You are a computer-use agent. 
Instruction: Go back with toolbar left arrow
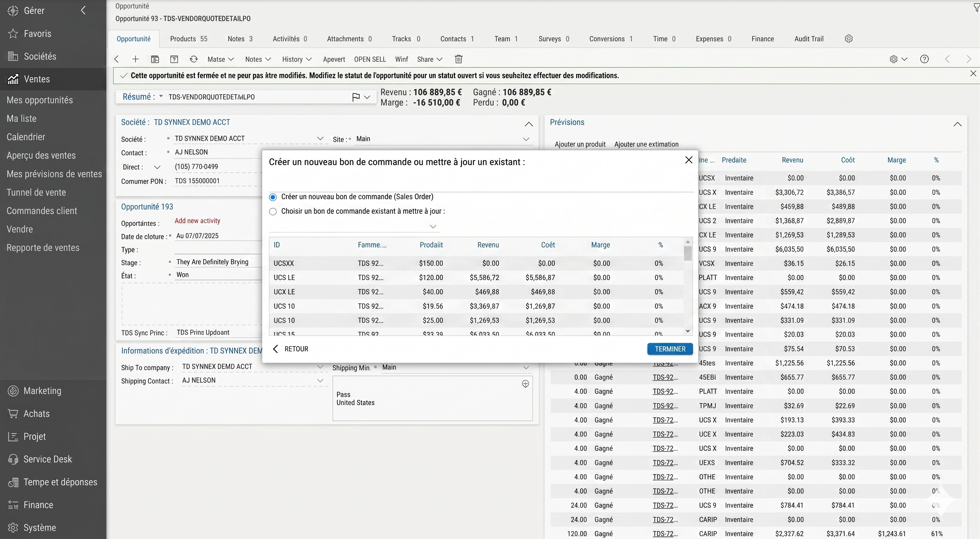tap(117, 59)
